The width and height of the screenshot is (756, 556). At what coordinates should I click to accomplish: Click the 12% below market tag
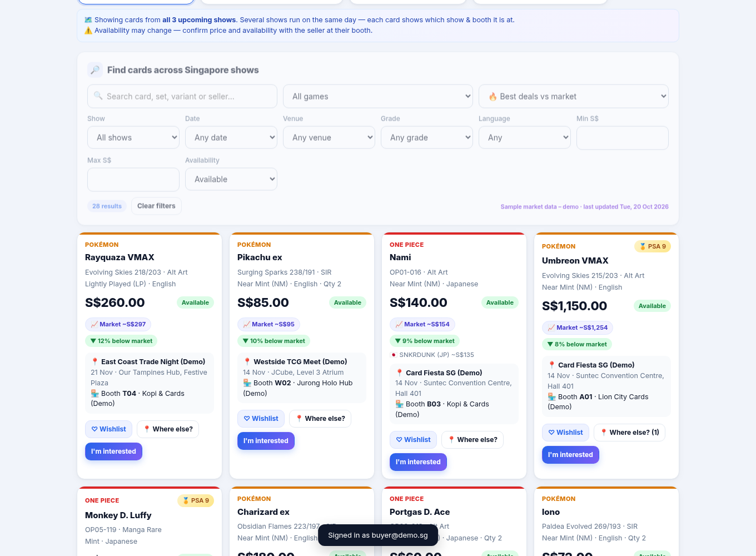[121, 341]
